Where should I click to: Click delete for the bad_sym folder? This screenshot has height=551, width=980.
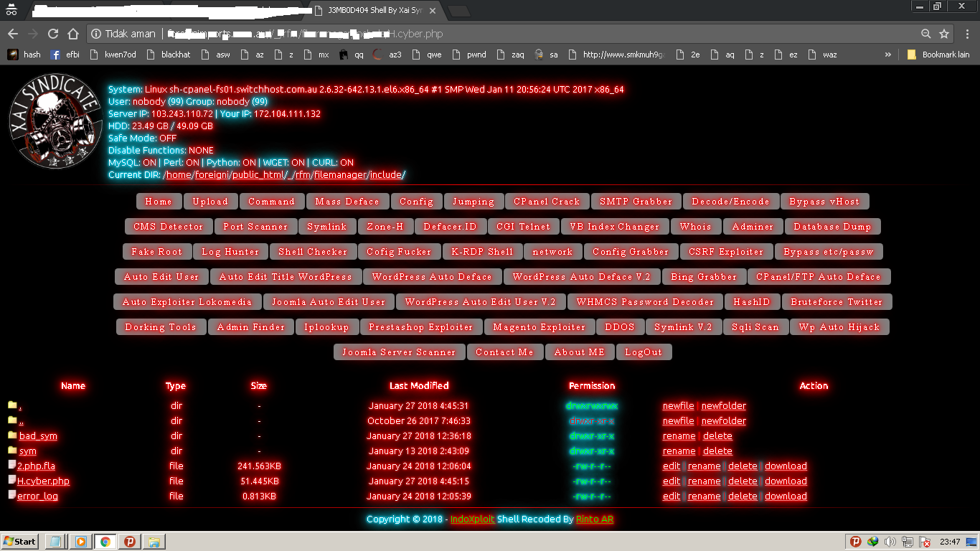point(717,435)
